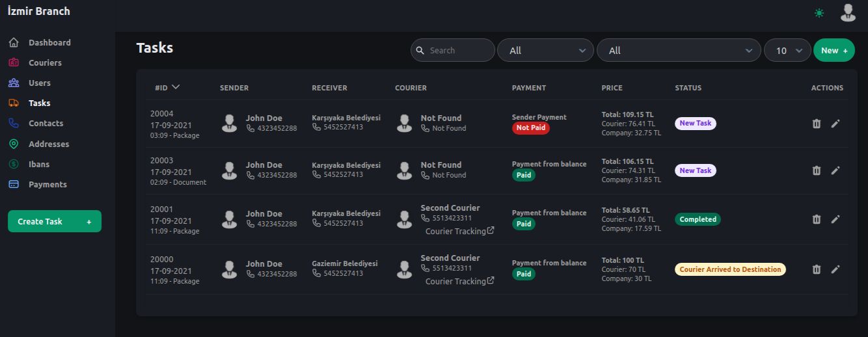
Task: Click the pencil icon for task 20000
Action: 835,269
